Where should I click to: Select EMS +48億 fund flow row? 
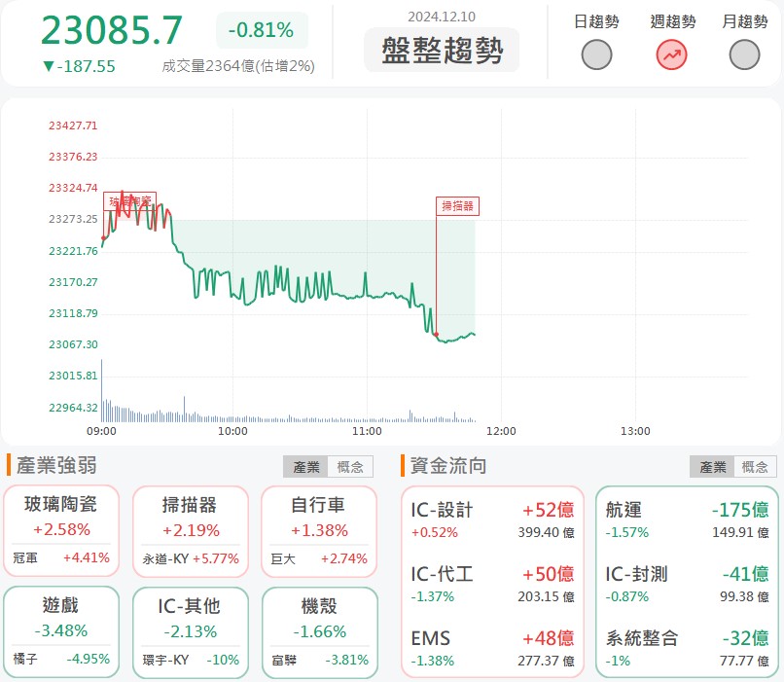[492, 648]
